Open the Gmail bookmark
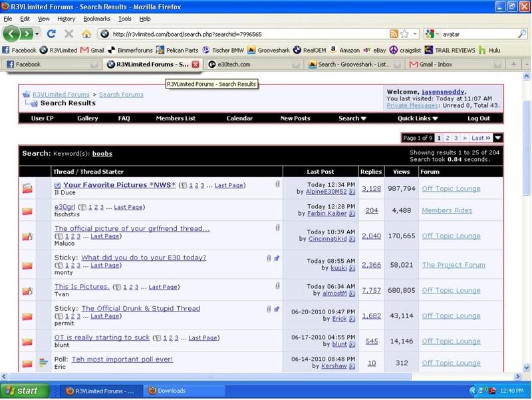This screenshot has width=532, height=400. tap(92, 51)
